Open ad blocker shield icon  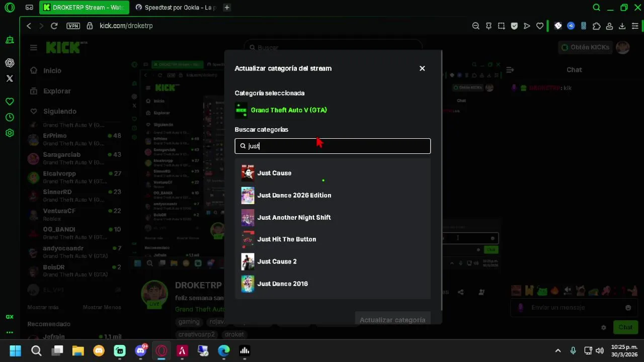click(x=514, y=26)
